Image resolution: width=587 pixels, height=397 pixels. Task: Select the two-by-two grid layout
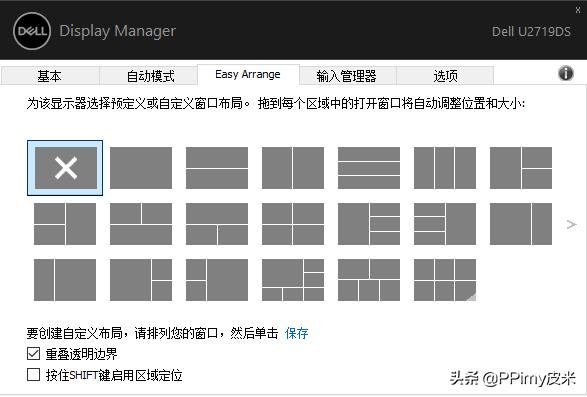point(293,224)
